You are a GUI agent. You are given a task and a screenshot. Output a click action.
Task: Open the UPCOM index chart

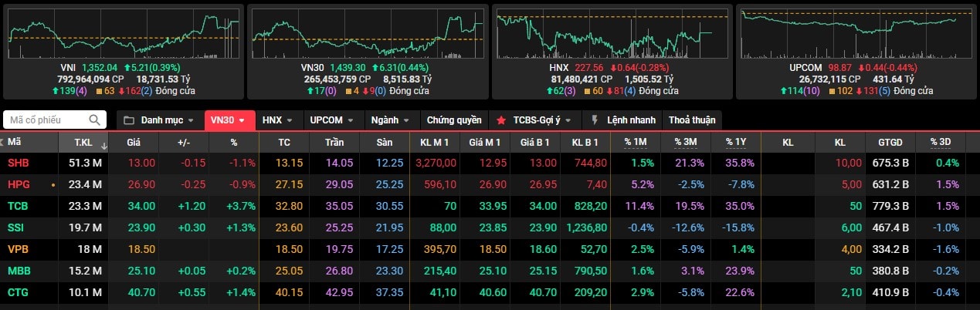856,33
